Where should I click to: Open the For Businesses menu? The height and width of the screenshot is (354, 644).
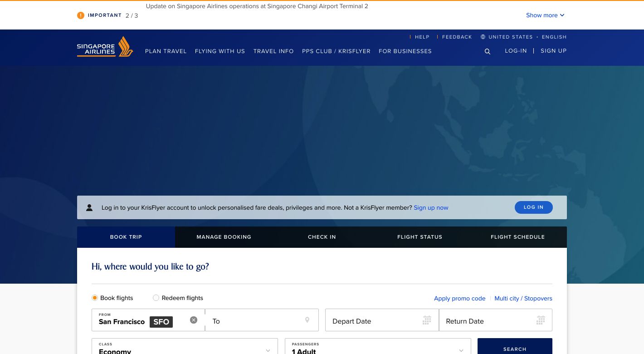405,51
